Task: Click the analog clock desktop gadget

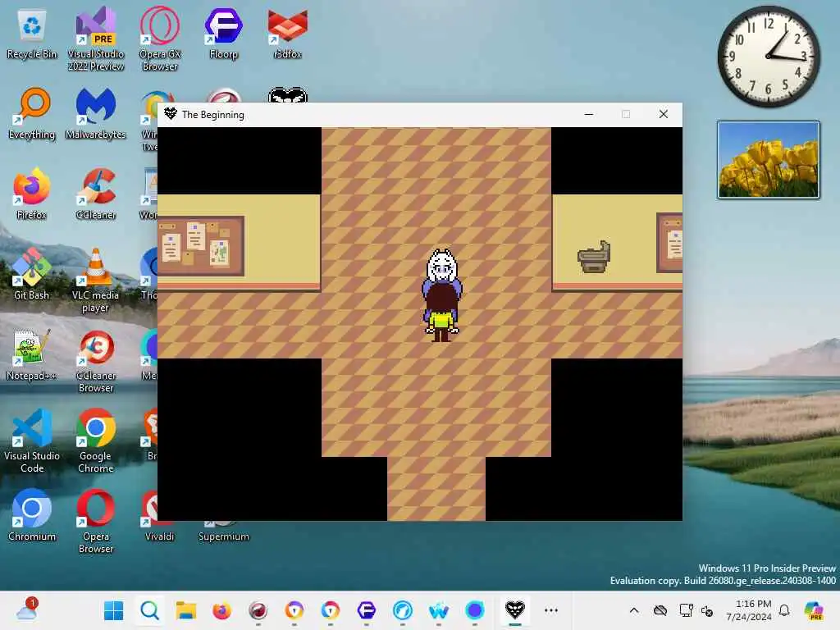Action: 769,57
